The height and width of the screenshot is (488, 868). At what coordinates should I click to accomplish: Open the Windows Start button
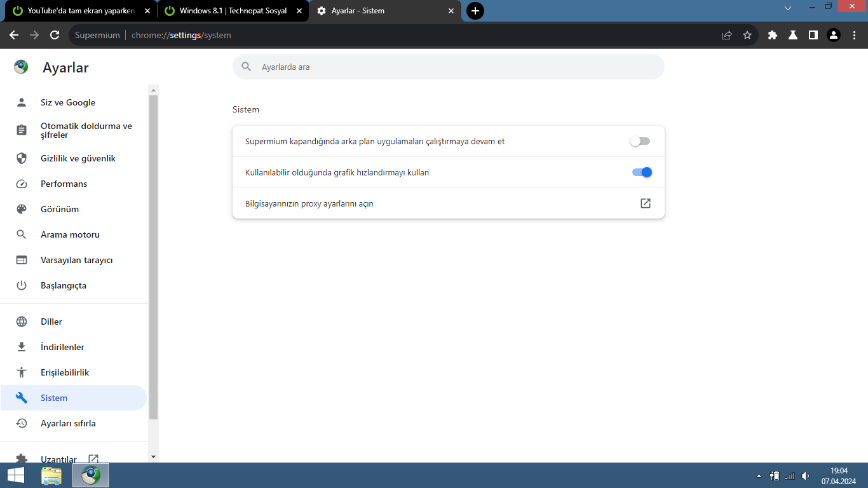point(16,475)
